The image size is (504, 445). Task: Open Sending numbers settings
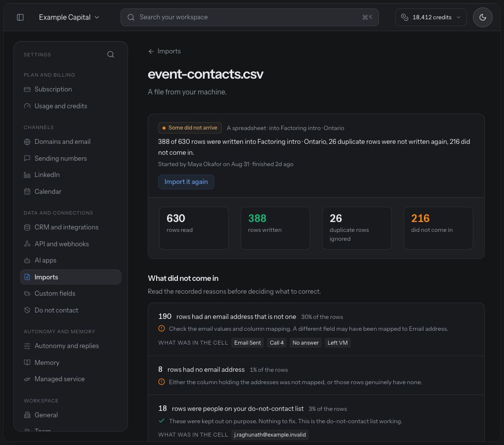[70, 159]
